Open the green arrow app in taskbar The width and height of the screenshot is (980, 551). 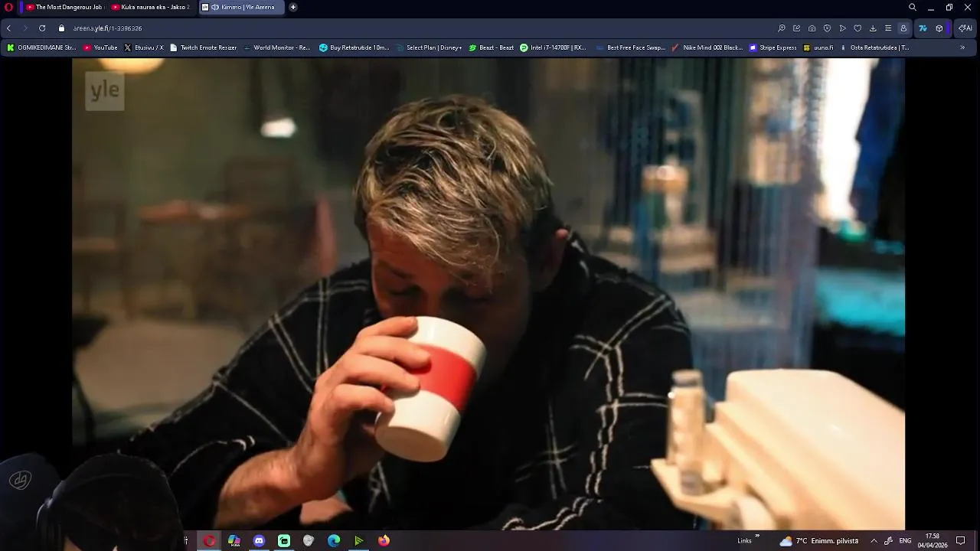[x=358, y=540]
